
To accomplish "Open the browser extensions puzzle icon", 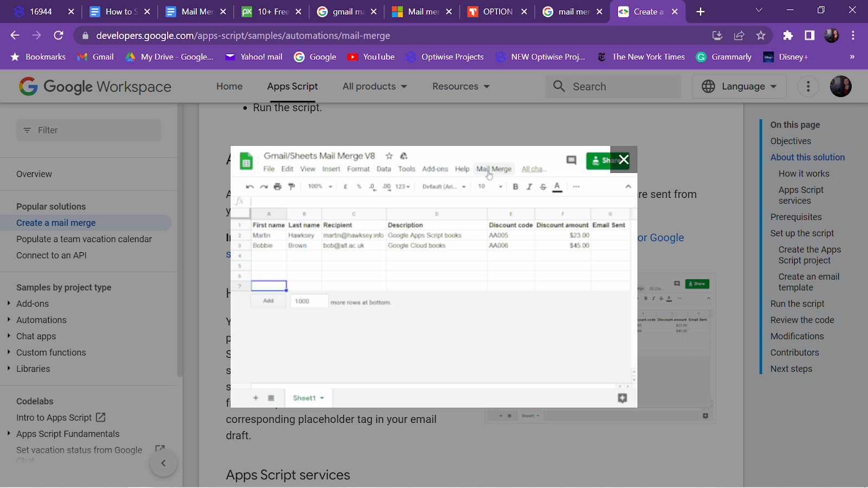I will point(788,35).
